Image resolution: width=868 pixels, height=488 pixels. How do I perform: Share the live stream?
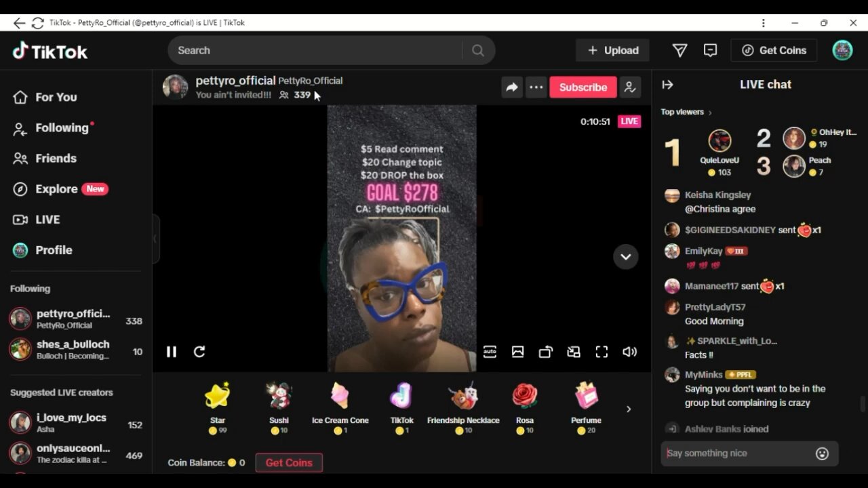tap(512, 87)
